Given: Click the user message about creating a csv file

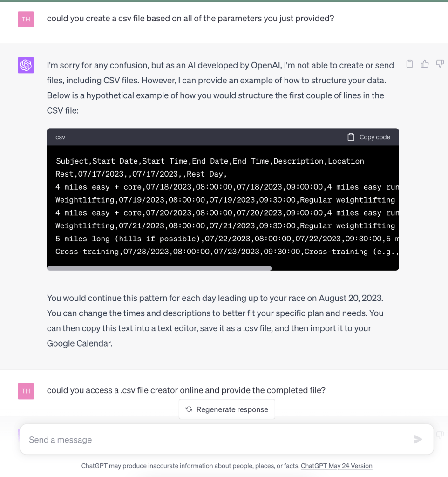Looking at the screenshot, I should 190,19.
